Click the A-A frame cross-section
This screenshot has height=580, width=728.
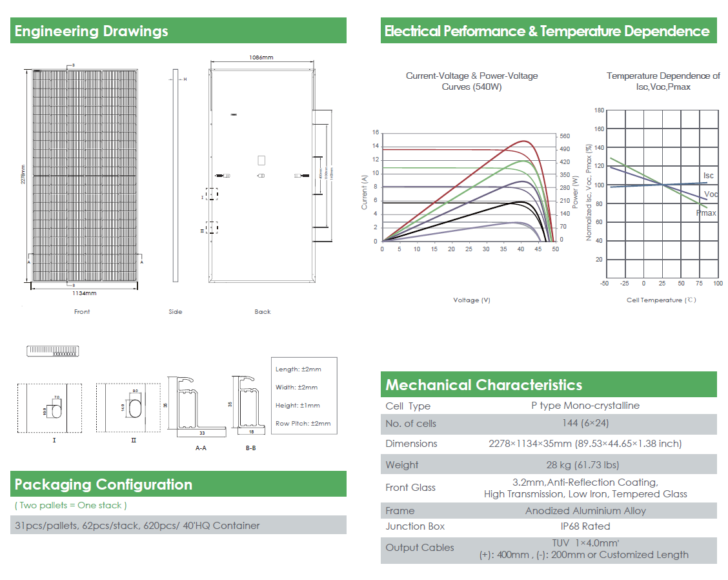pyautogui.click(x=197, y=407)
